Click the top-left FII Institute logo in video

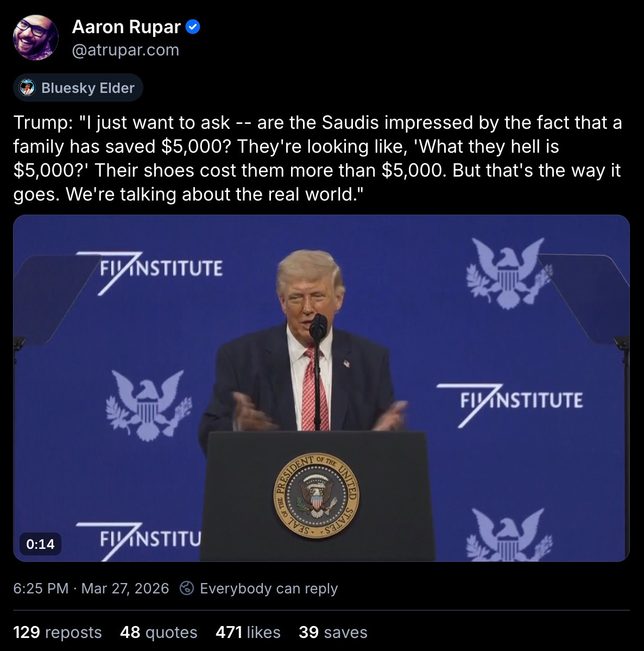coord(149,272)
